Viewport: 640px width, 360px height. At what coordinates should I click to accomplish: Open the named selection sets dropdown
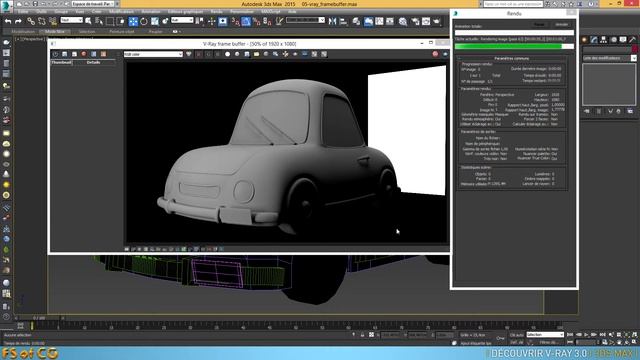click(x=305, y=20)
